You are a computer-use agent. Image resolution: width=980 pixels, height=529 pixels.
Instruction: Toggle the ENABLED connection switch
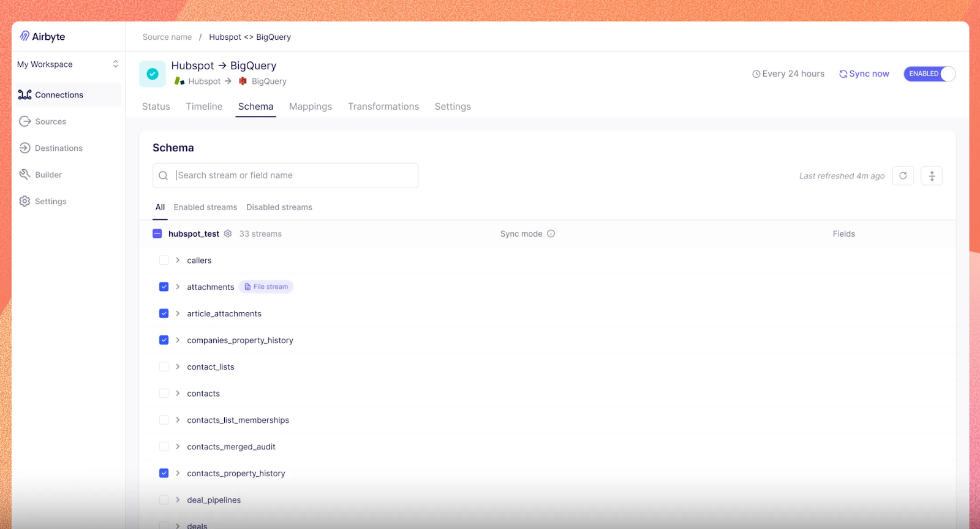(x=929, y=74)
